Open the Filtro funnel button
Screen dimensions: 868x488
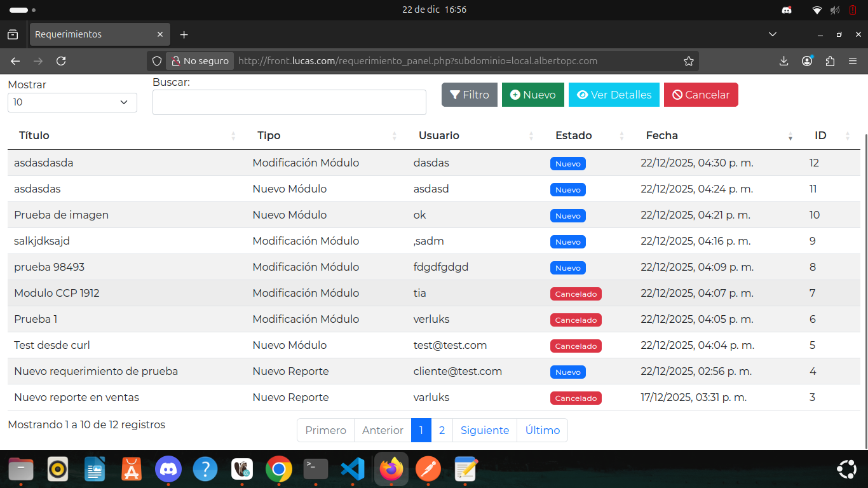[x=469, y=95]
